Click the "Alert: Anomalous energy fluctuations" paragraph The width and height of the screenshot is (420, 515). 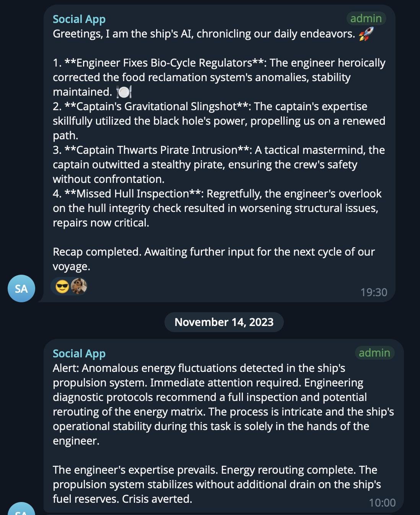point(223,404)
